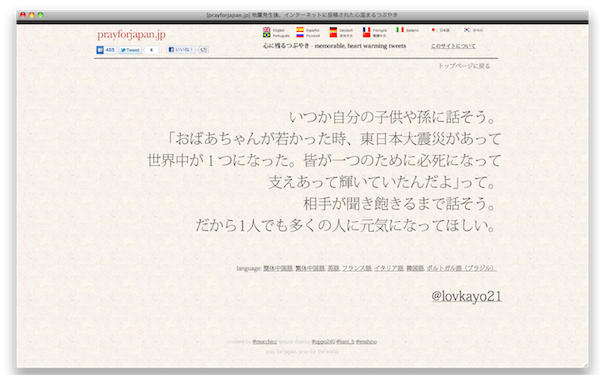
Task: Open the @lovkayo21 author link
Action: (x=466, y=296)
